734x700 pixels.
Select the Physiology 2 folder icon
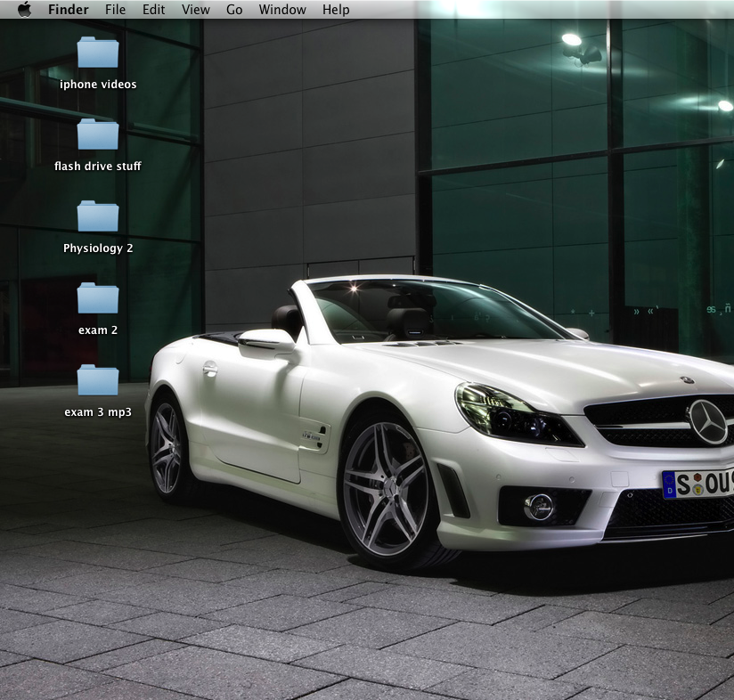click(x=98, y=216)
